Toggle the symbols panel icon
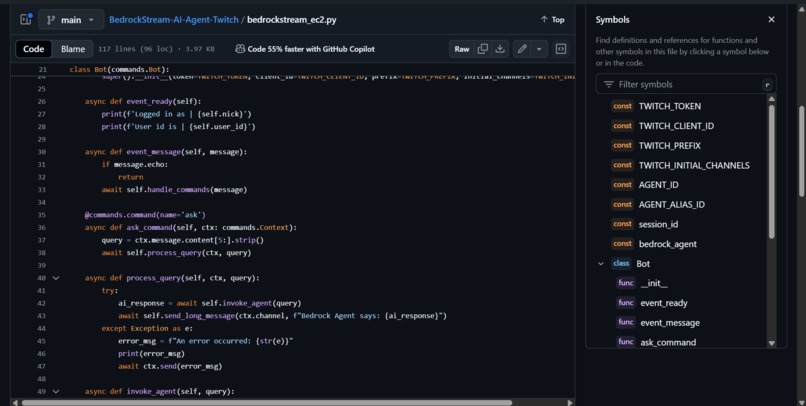806x406 pixels. 561,49
